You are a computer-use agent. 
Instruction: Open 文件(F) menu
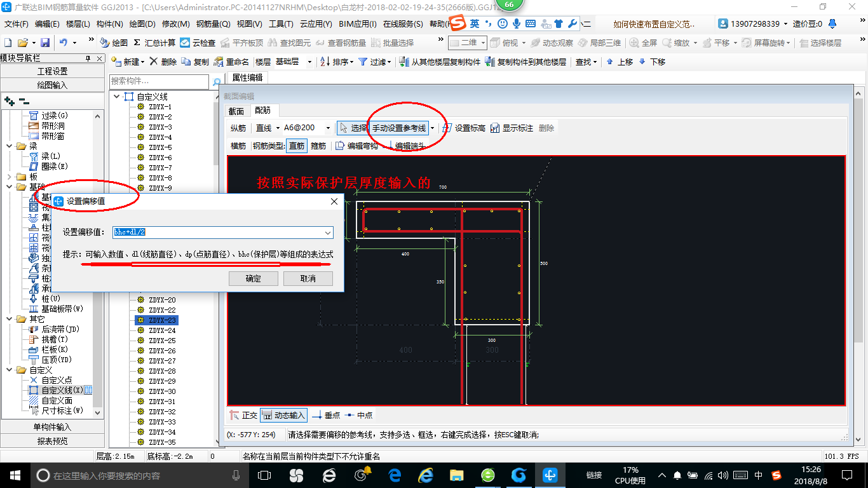tap(17, 24)
